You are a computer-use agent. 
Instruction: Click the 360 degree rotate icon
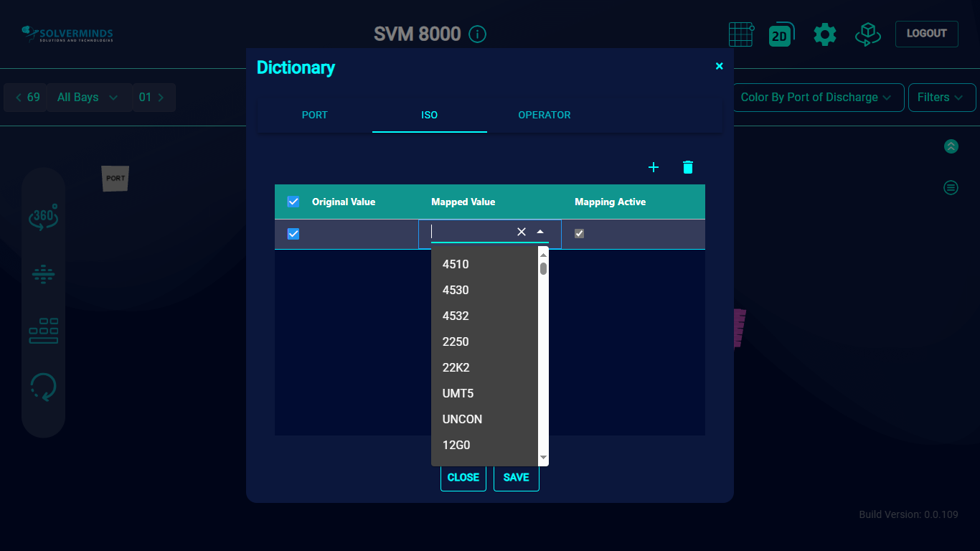[x=43, y=217]
